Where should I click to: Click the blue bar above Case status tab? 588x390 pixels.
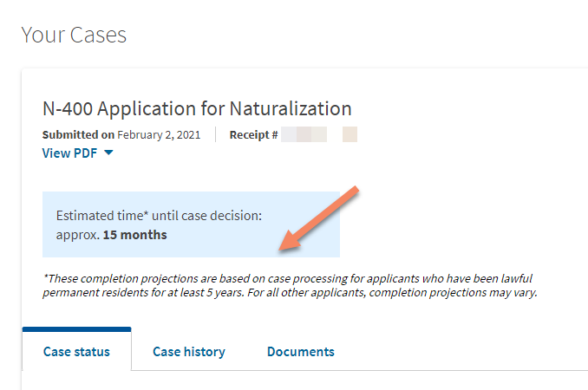pos(76,329)
